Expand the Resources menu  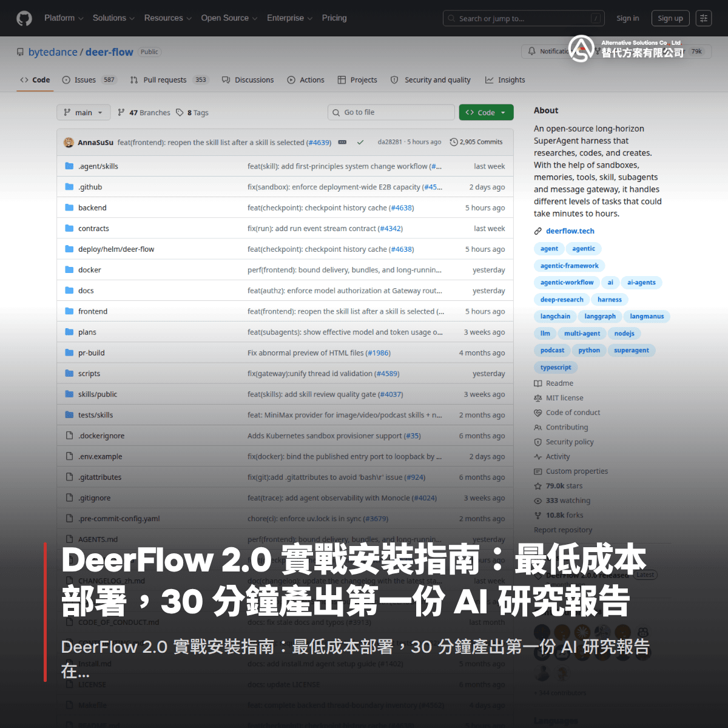(168, 18)
